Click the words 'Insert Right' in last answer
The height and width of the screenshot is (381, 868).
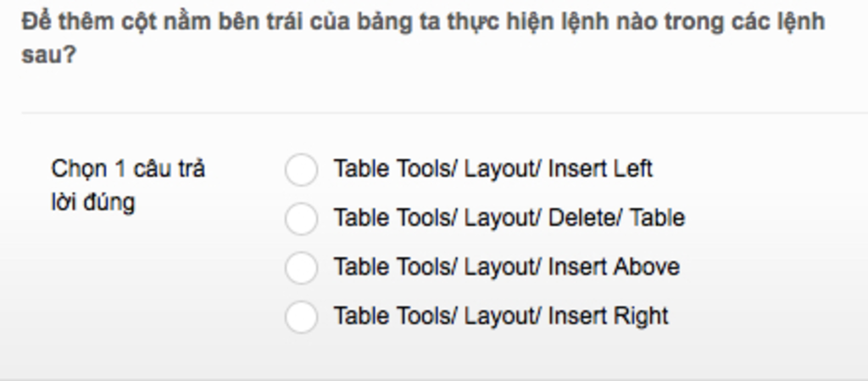(x=609, y=316)
